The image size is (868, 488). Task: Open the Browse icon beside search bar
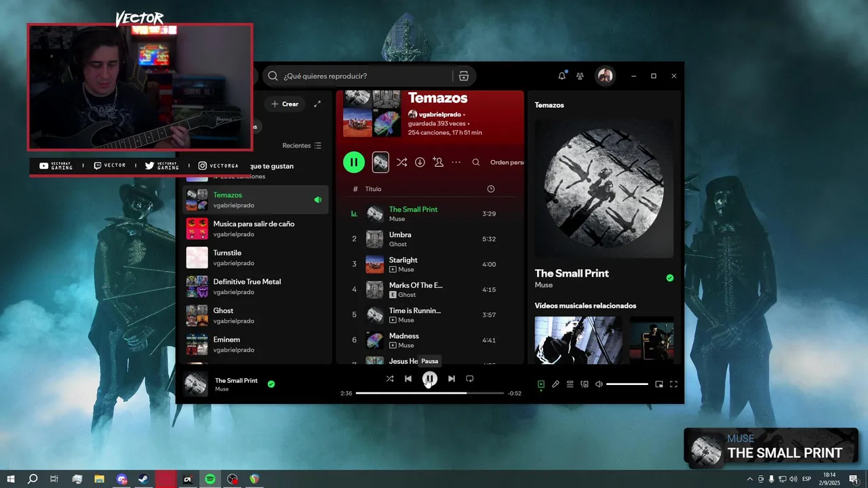[464, 76]
